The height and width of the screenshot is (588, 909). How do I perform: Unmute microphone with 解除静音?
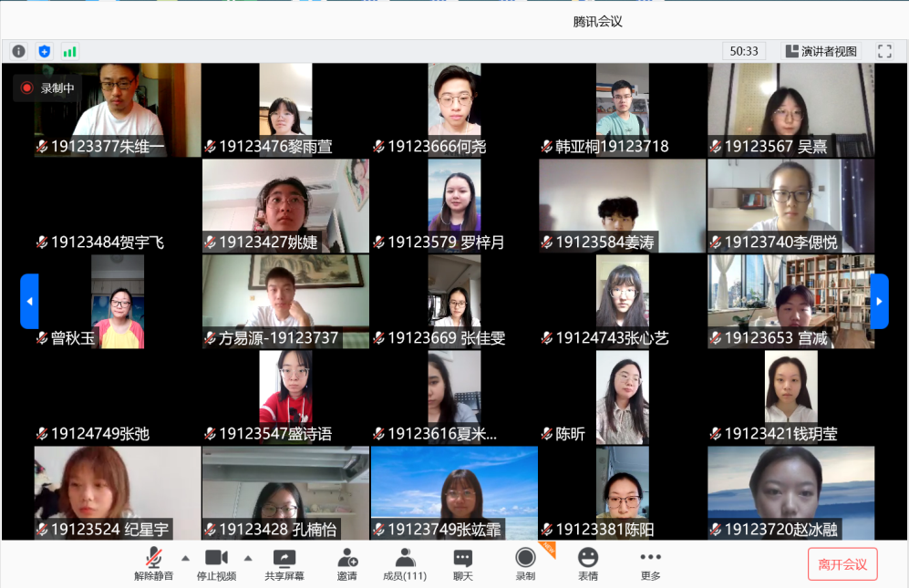[x=153, y=563]
